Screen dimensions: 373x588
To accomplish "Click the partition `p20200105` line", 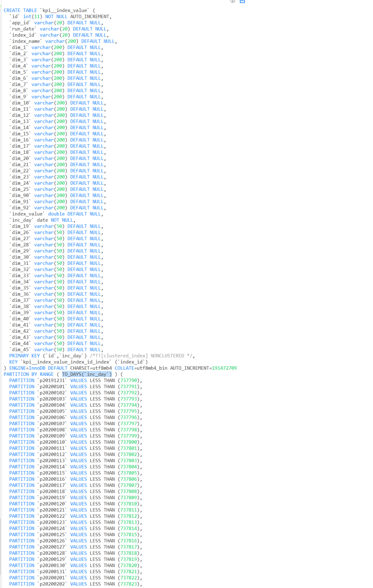I will click(75, 411).
